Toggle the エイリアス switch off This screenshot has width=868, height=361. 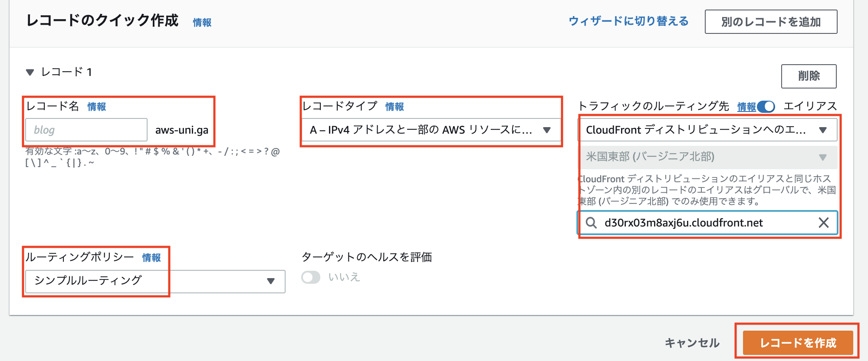point(766,107)
